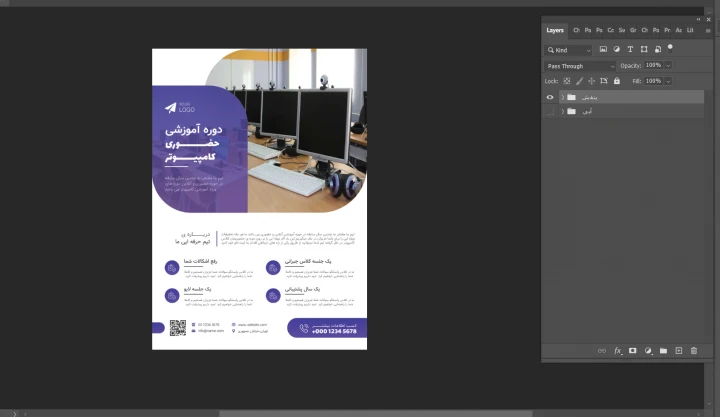This screenshot has width=720, height=417.
Task: Click the Opacity 100% value field
Action: (654, 66)
